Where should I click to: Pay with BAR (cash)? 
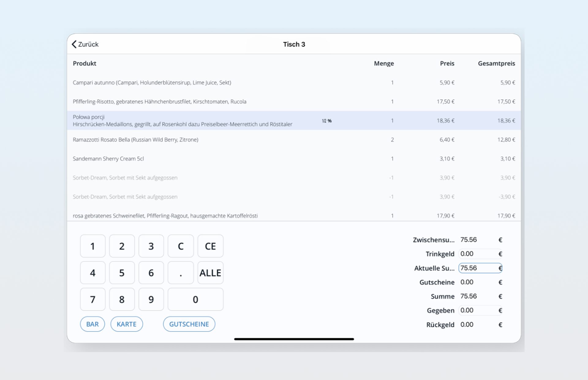(92, 324)
